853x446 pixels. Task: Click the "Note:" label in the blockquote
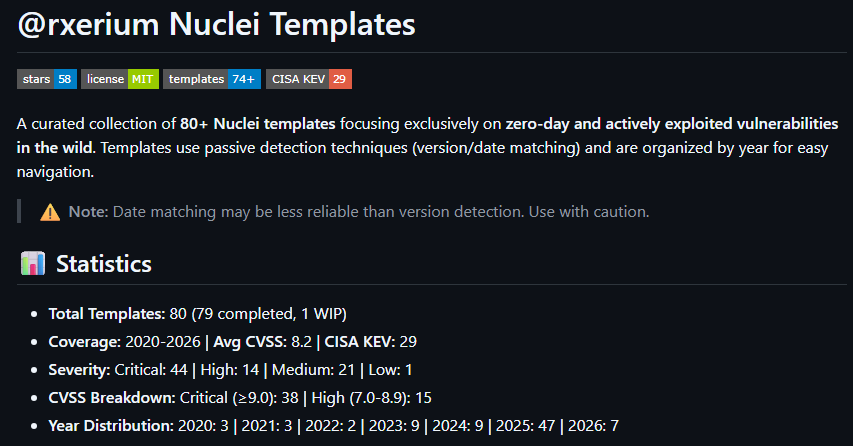(88, 212)
